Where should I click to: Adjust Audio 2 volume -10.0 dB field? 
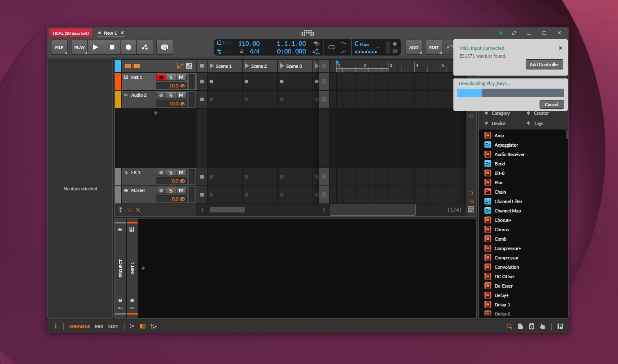(x=172, y=104)
